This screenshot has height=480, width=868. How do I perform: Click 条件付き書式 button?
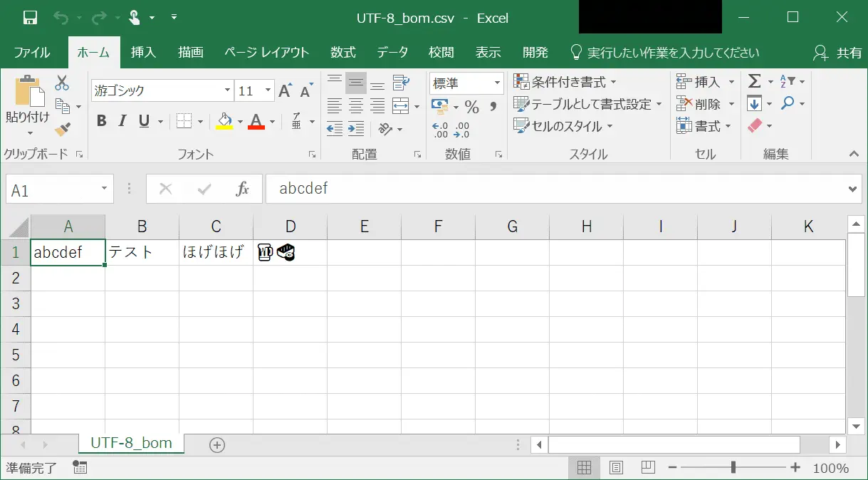[565, 82]
